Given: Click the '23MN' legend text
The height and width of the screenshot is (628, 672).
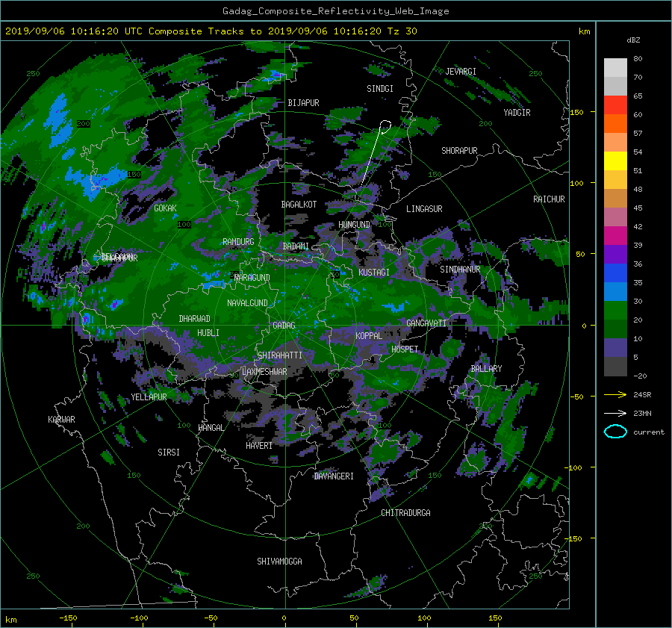Looking at the screenshot, I should pos(642,414).
